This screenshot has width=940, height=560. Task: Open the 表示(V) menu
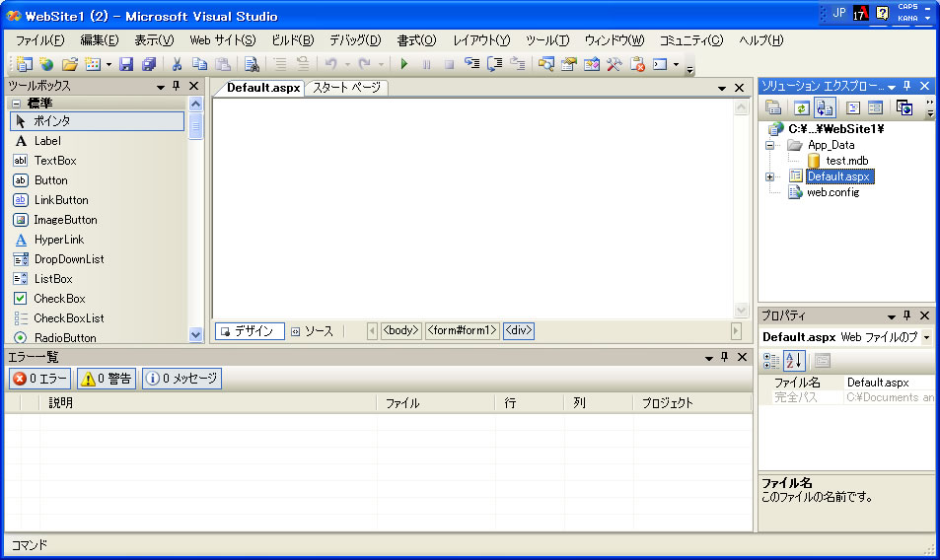pos(154,40)
